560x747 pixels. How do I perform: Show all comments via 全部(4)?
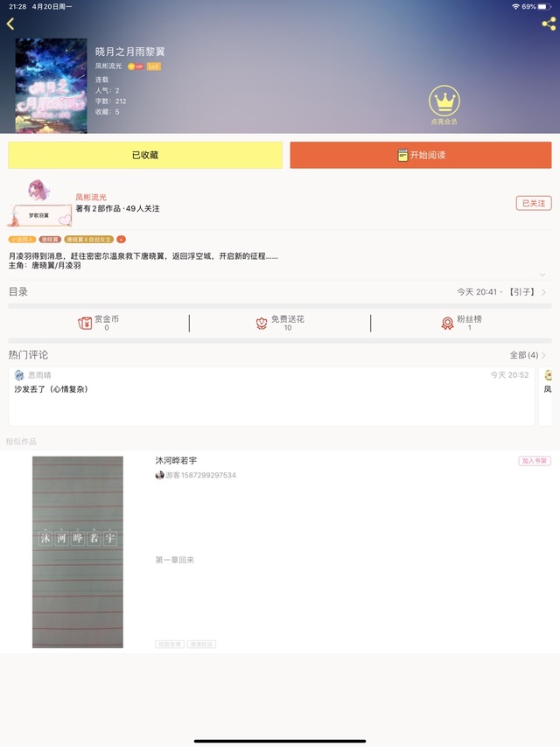(x=528, y=355)
